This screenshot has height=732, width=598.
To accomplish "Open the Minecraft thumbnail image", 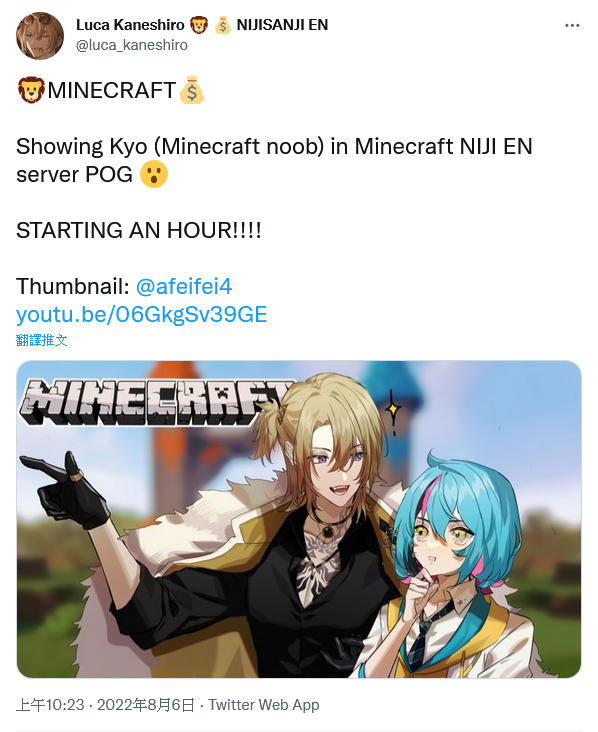I will click(x=299, y=519).
